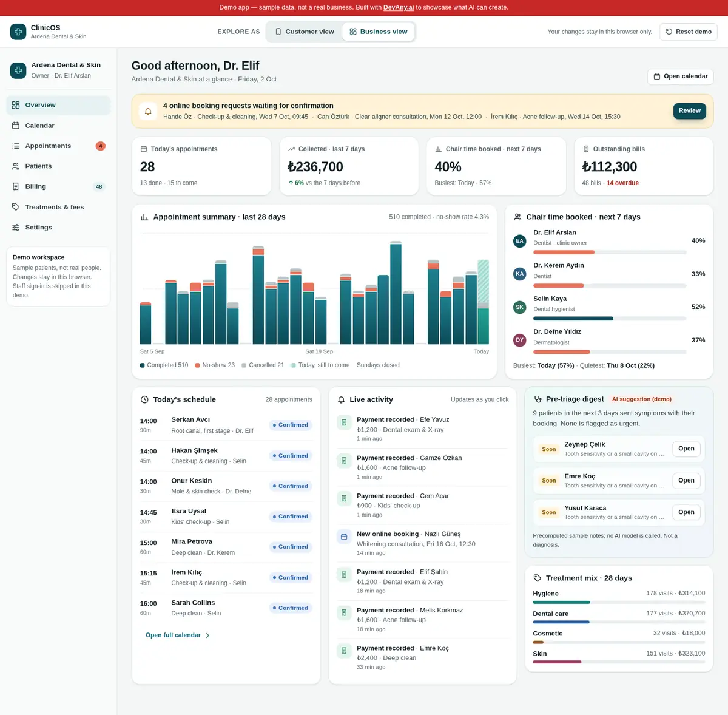Click Confirmed badge for Sarah Collins
The width and height of the screenshot is (728, 715).
pyautogui.click(x=291, y=608)
